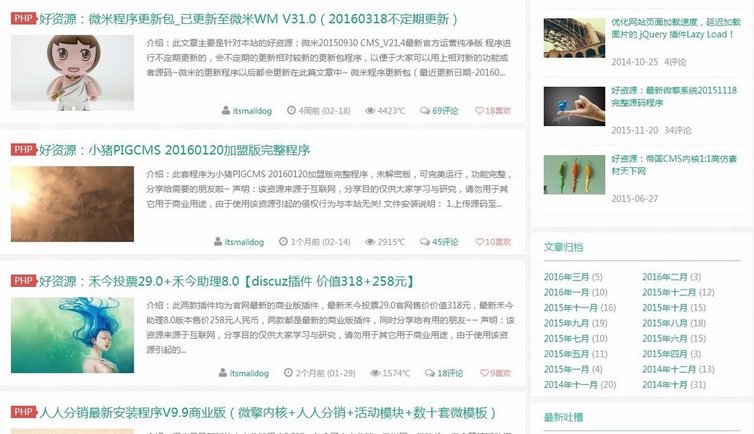Viewport: 754px width, 434px height.
Task: Open archive 2014年十月
Action: 665,384
